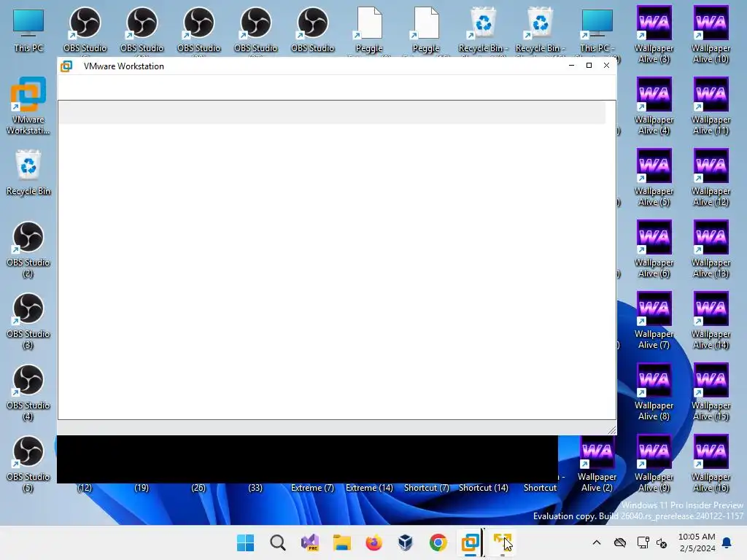This screenshot has height=560, width=747.
Task: Select the Wallpaper Alive (2) shortcut
Action: (x=597, y=463)
